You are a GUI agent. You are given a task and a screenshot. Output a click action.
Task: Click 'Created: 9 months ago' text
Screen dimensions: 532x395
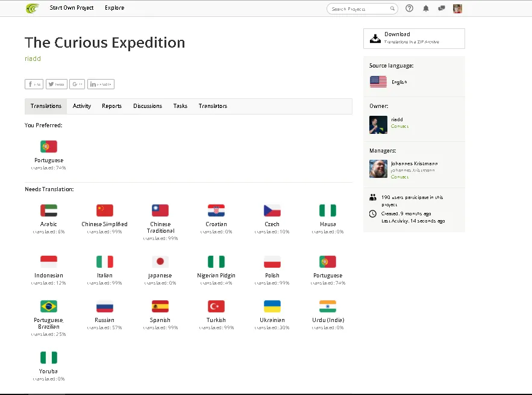406,213
